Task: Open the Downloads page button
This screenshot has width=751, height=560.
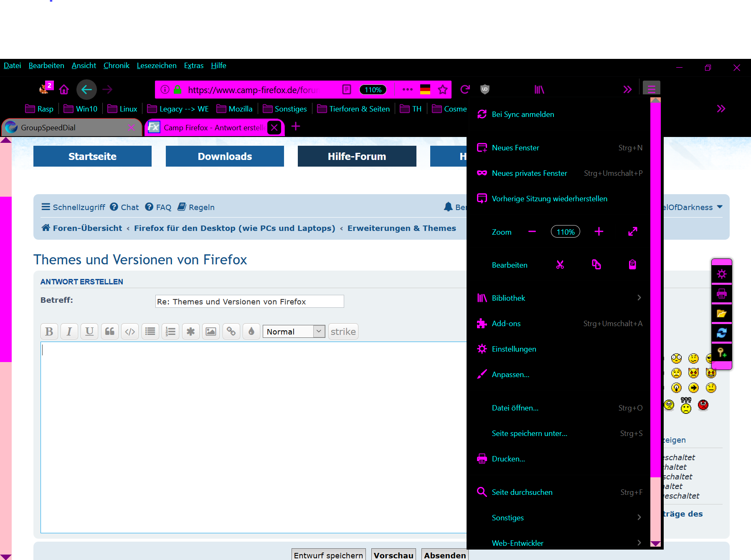Action: (x=225, y=156)
